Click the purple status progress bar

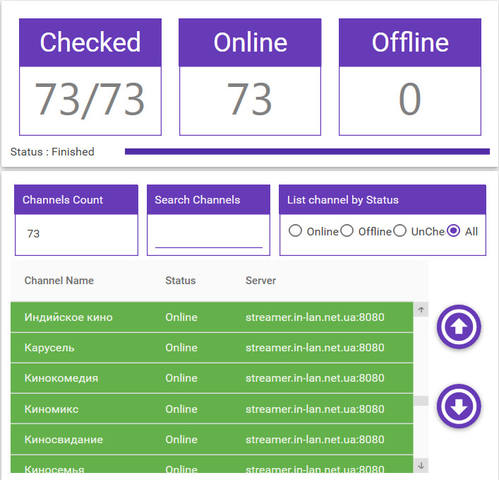pyautogui.click(x=307, y=152)
